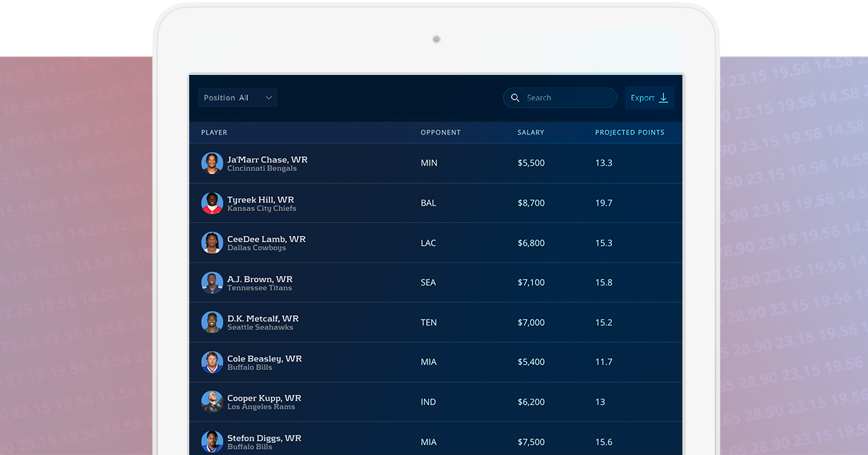The image size is (868, 455).
Task: Click the Tennessee Titans team label
Action: pos(259,288)
